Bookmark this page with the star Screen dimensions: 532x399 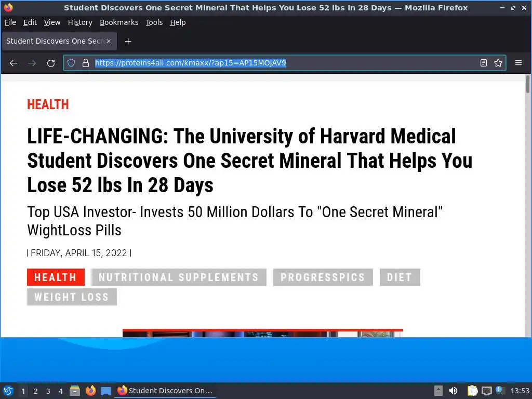click(x=498, y=63)
